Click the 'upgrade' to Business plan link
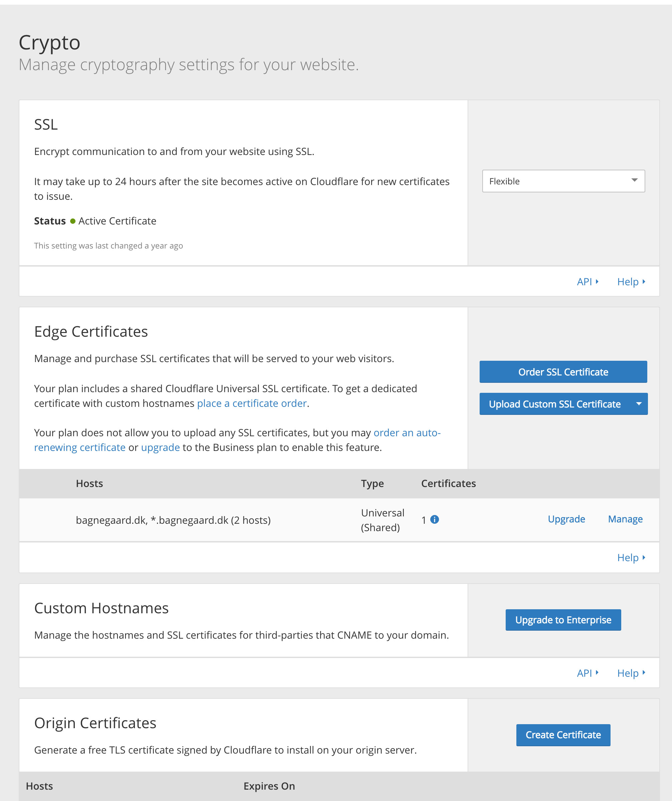 coord(160,447)
